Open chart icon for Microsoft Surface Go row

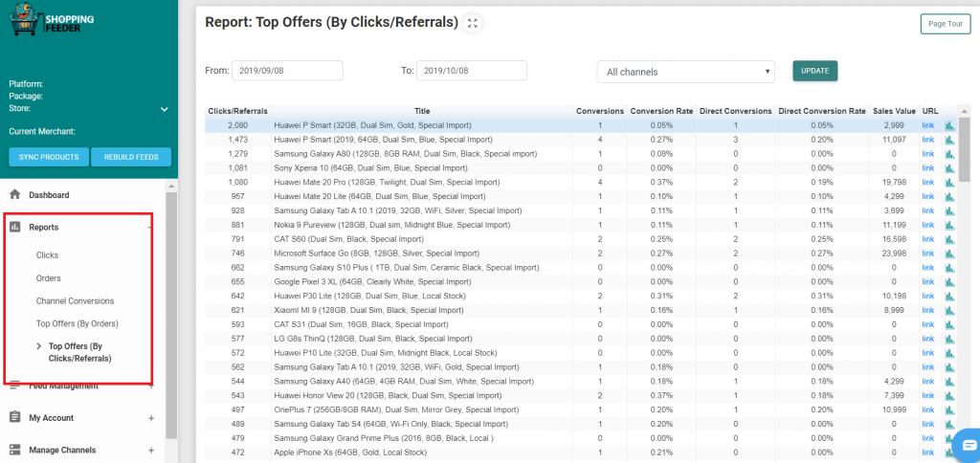pyautogui.click(x=950, y=254)
